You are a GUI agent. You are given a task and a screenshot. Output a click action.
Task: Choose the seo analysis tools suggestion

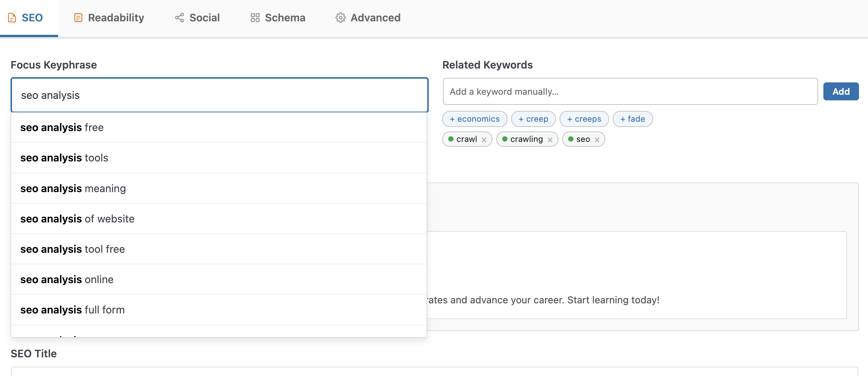pyautogui.click(x=64, y=158)
